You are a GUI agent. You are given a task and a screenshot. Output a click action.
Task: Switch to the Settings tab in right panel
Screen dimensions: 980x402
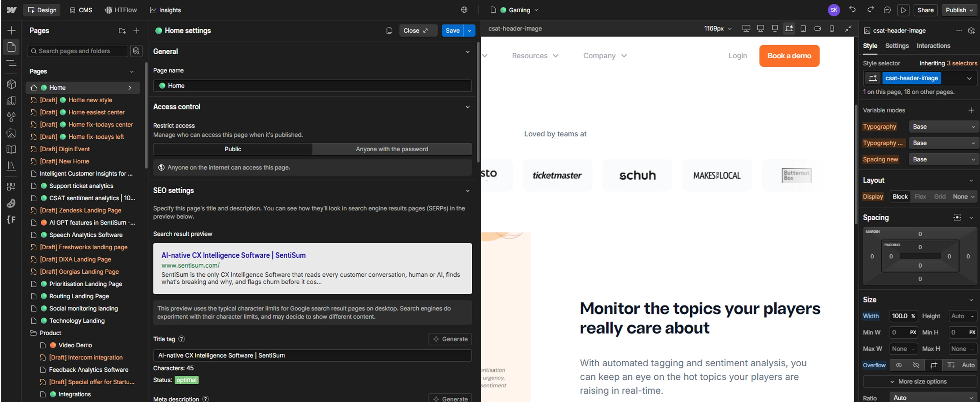point(897,46)
